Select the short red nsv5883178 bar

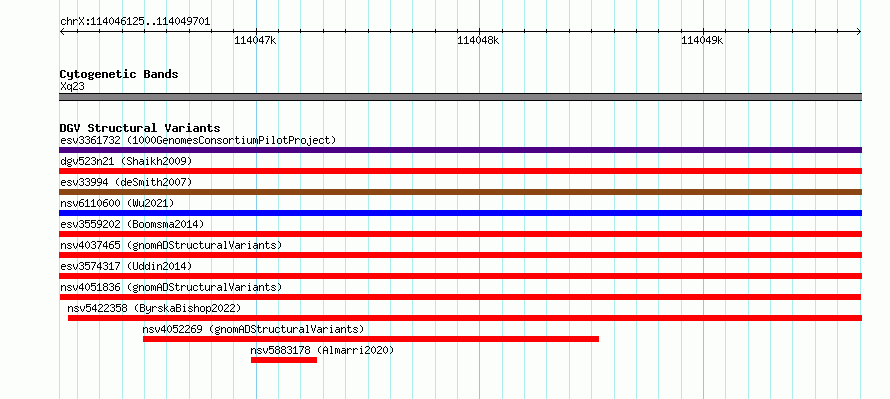tap(284, 360)
